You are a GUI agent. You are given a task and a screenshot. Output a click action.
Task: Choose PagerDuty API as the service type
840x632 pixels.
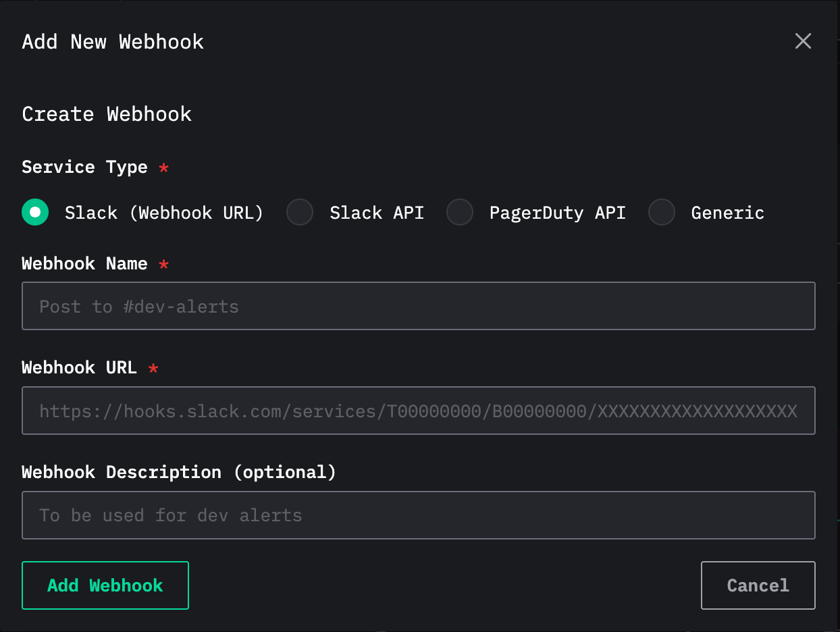pos(460,212)
